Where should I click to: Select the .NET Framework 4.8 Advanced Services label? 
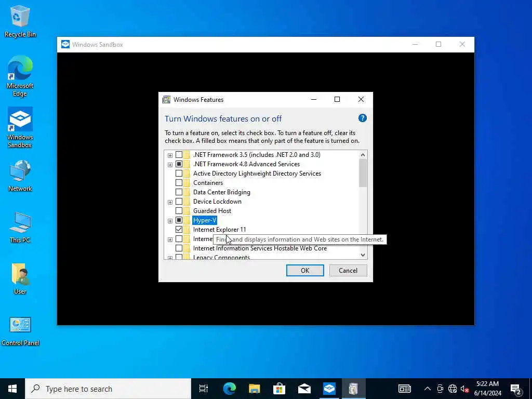(246, 164)
